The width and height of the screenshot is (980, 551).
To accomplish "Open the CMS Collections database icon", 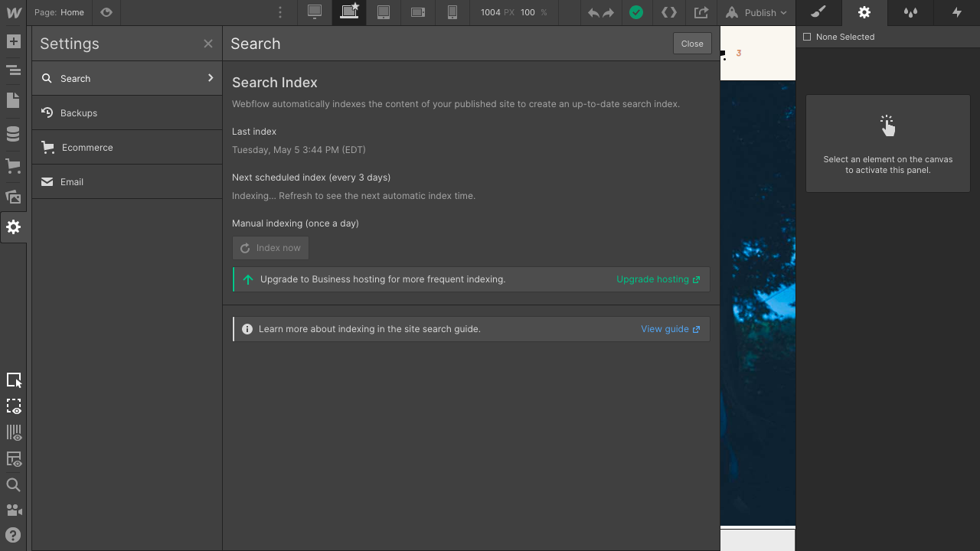I will pos(13,135).
